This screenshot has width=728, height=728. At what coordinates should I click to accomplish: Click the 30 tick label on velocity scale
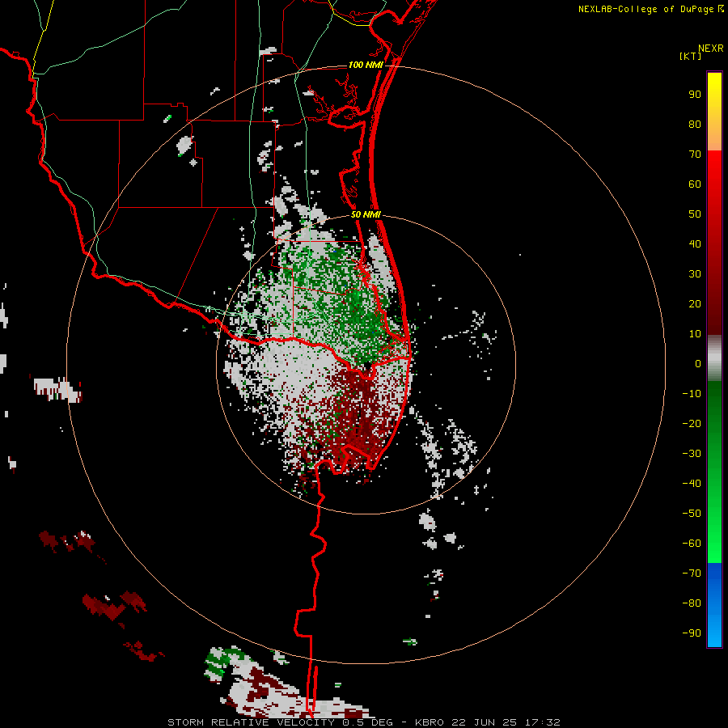tap(695, 274)
